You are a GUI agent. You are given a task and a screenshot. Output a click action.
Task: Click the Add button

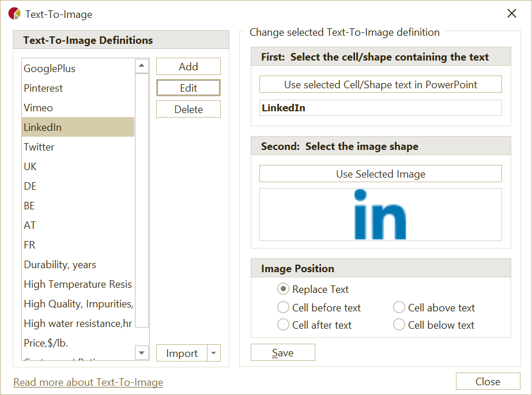coord(188,66)
